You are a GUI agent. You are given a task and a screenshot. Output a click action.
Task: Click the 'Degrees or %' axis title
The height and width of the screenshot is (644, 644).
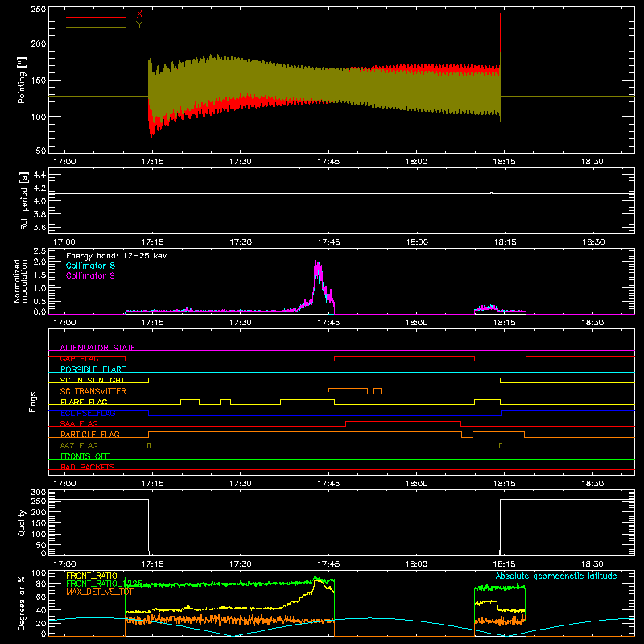tap(22, 603)
